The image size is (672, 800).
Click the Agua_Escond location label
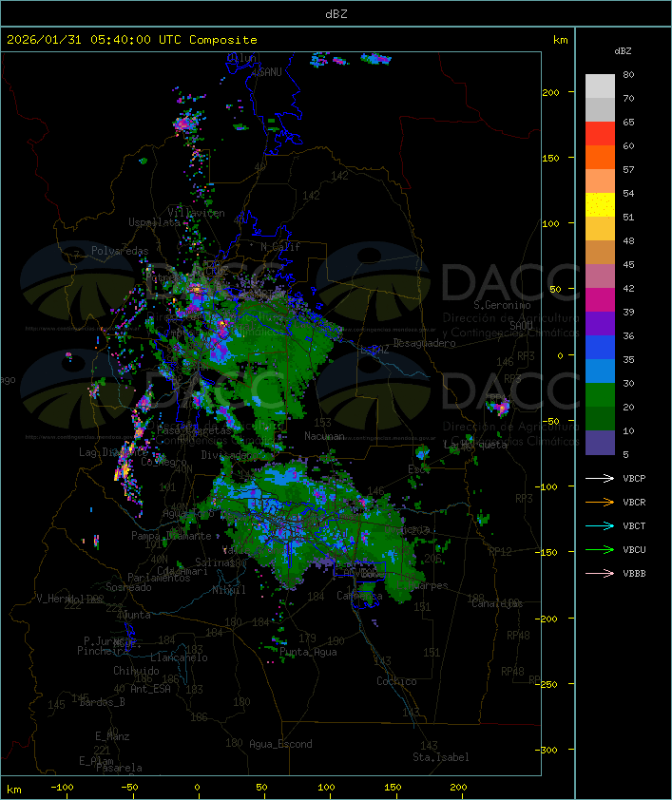[280, 744]
